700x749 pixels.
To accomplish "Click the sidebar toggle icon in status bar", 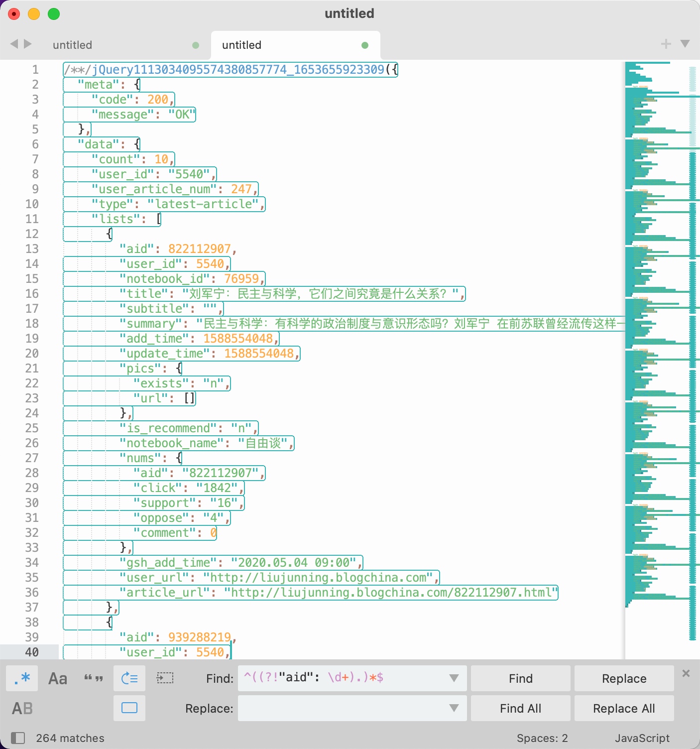I will (18, 738).
